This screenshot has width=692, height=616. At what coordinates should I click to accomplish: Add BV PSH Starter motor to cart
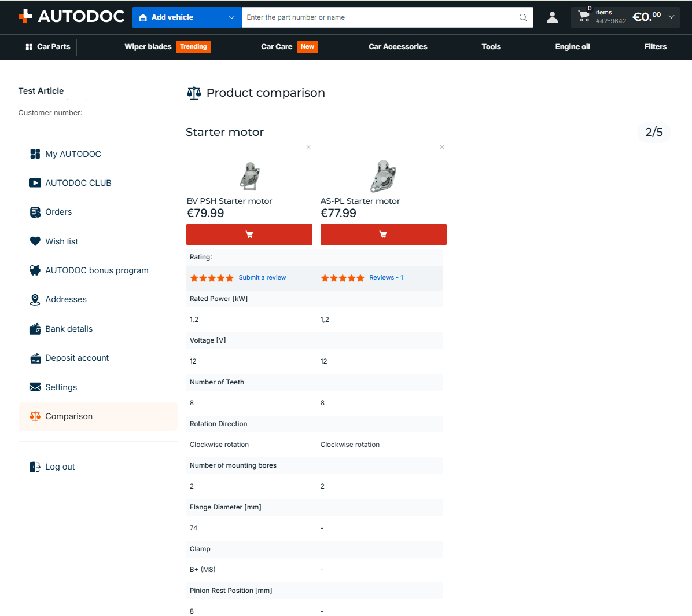(249, 234)
